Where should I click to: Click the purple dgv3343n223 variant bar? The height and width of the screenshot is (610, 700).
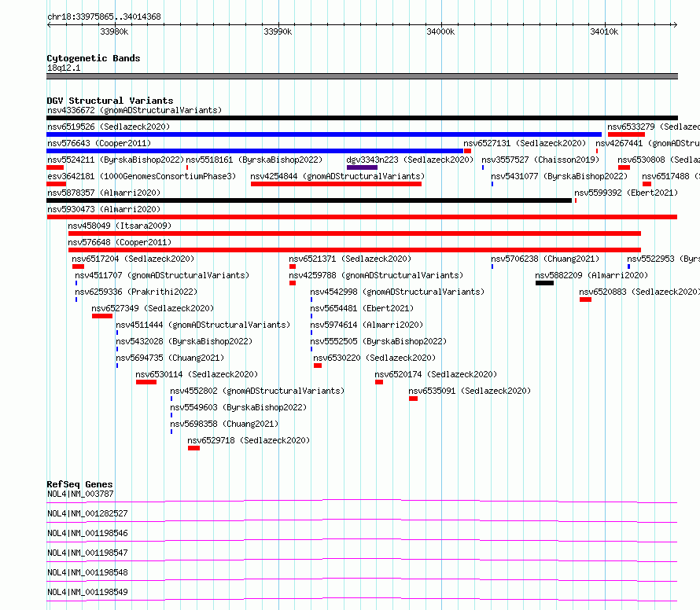point(362,167)
